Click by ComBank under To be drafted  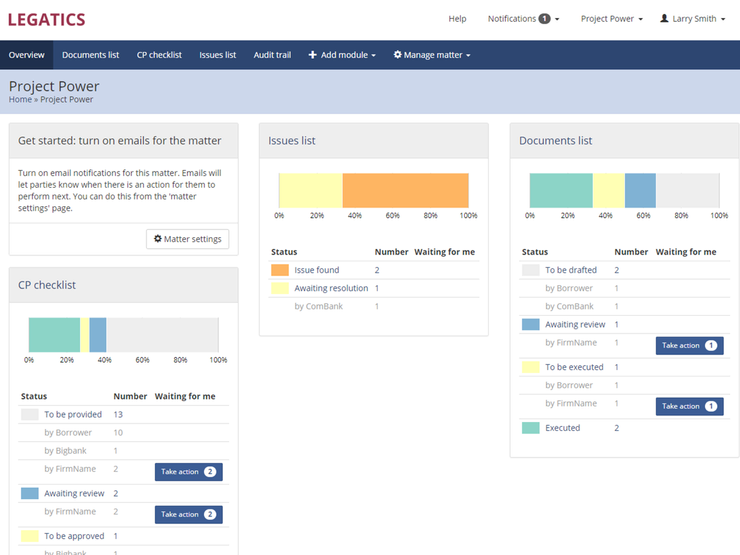point(624,306)
